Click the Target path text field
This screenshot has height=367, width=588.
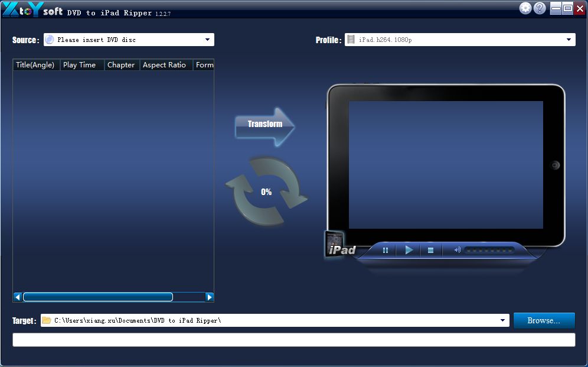pos(275,320)
